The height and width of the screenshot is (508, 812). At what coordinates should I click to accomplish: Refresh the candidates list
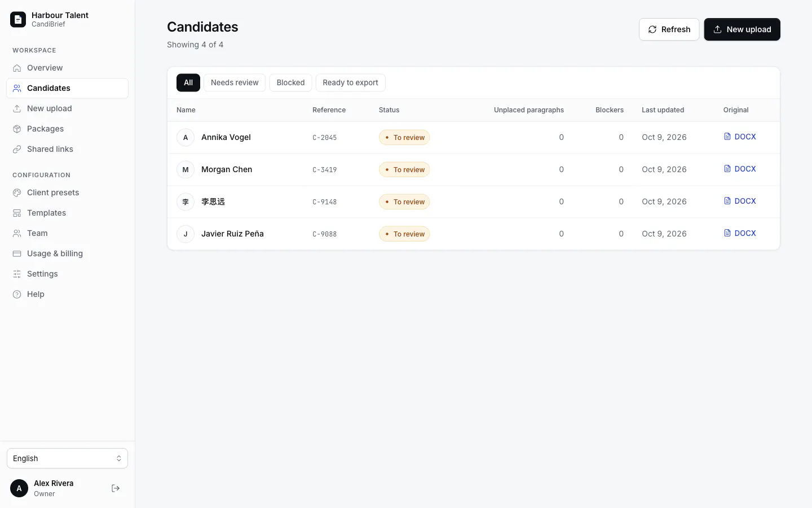669,29
